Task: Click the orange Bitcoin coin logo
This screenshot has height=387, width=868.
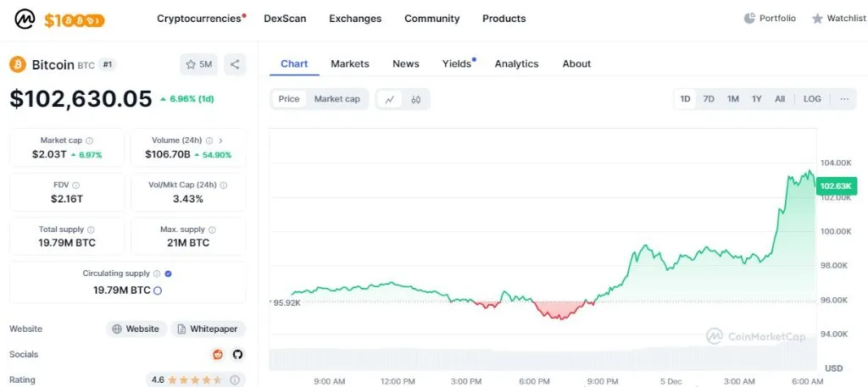Action: click(18, 64)
